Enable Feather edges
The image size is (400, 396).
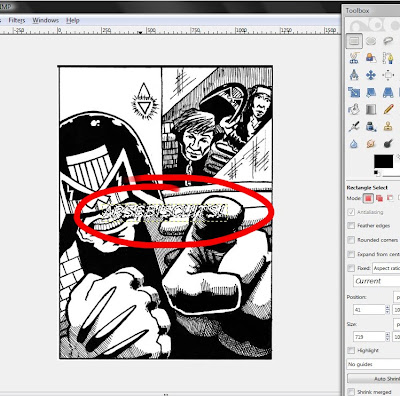(x=351, y=226)
